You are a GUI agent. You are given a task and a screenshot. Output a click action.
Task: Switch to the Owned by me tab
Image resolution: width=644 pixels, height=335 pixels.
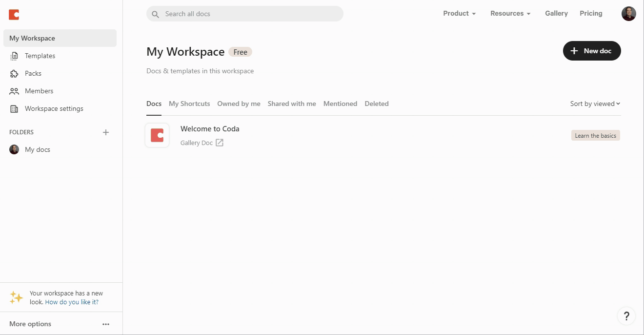pos(239,104)
